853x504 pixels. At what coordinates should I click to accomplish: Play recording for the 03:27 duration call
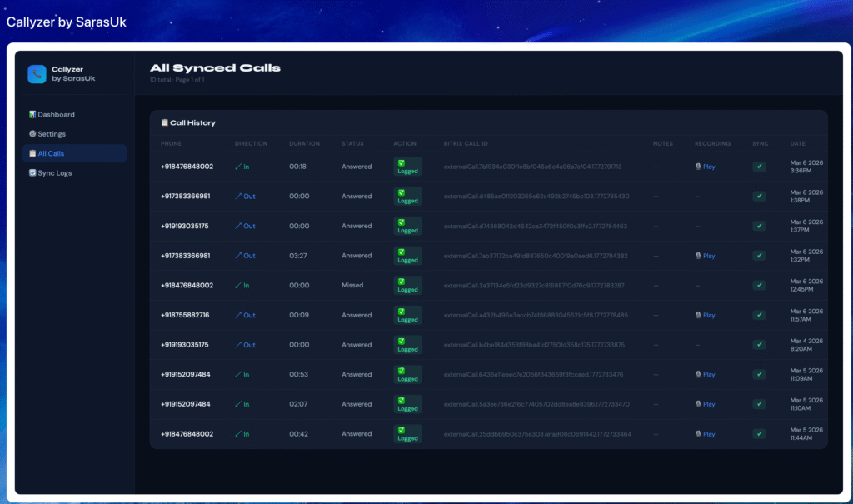[x=706, y=256]
